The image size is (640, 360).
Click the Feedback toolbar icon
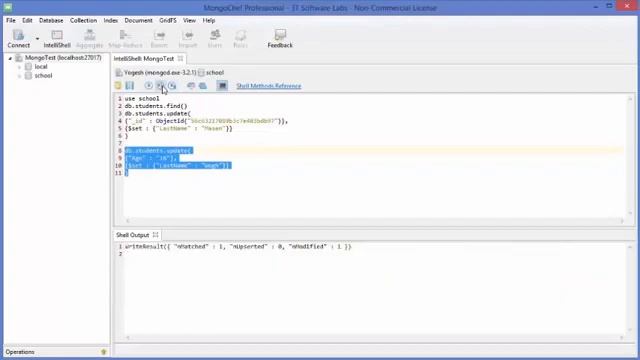pyautogui.click(x=280, y=39)
